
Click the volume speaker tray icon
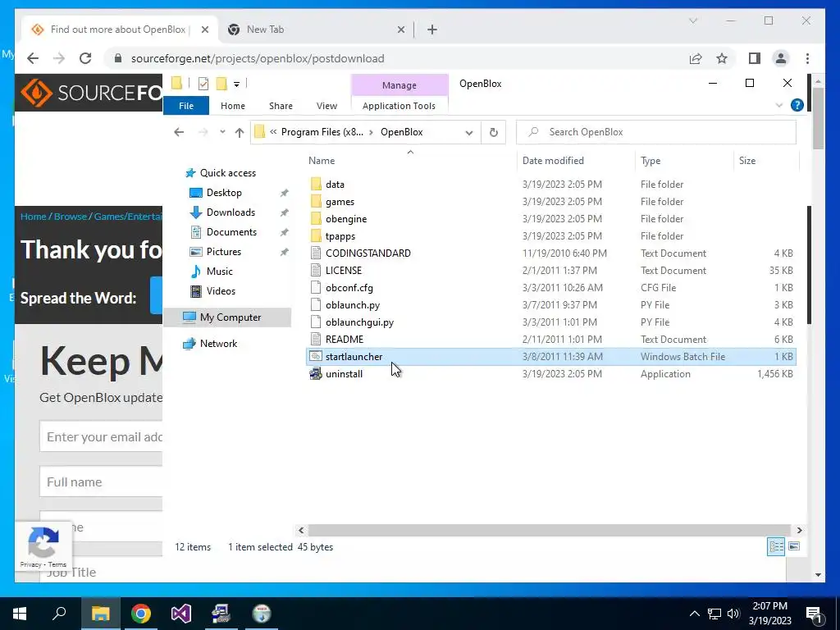733,614
